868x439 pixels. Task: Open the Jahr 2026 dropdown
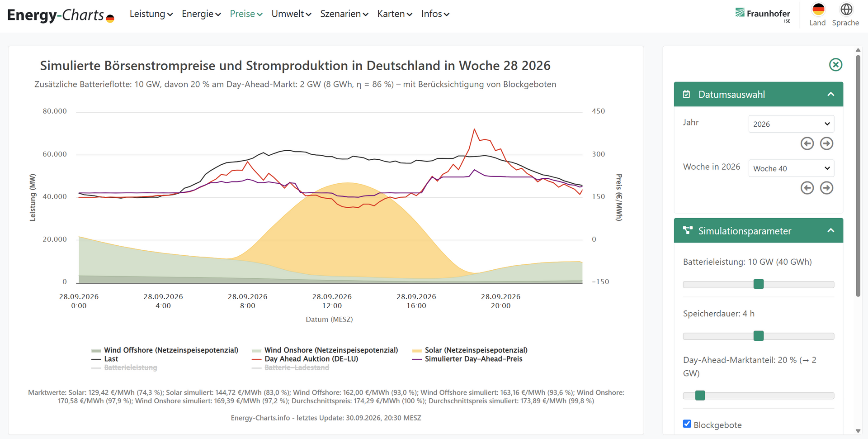(x=791, y=124)
